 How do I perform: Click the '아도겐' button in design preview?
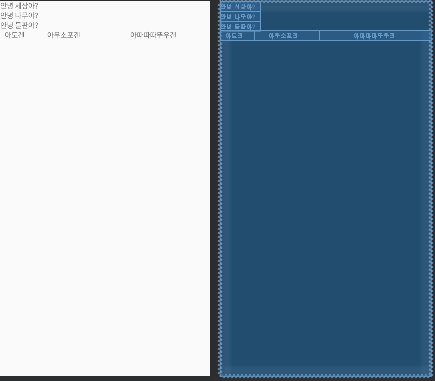(15, 35)
